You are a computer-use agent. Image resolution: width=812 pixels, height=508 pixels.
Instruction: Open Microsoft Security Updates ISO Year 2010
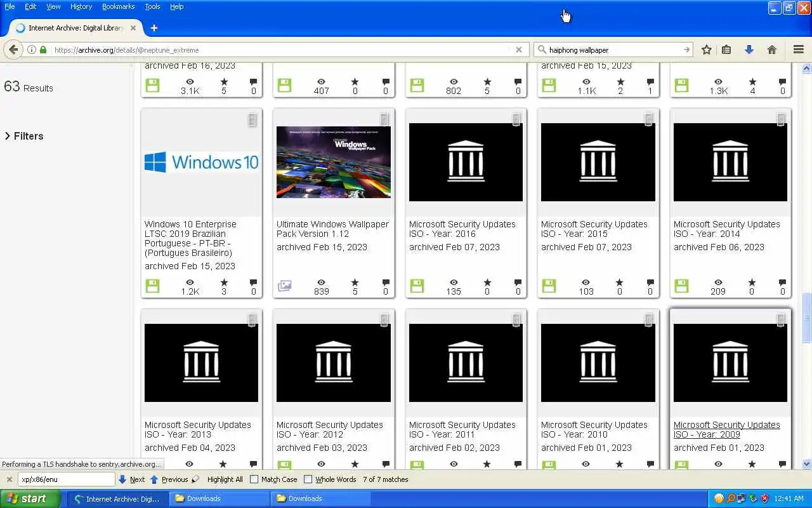coord(594,429)
